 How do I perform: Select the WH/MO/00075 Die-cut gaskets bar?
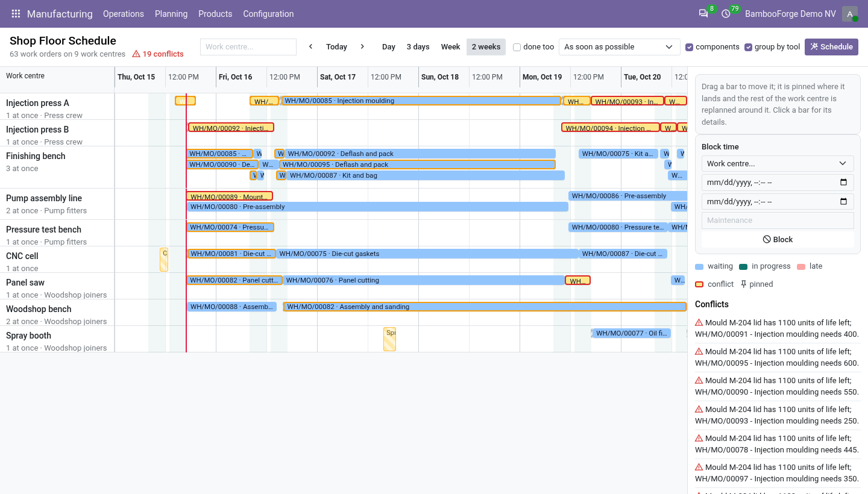(427, 254)
